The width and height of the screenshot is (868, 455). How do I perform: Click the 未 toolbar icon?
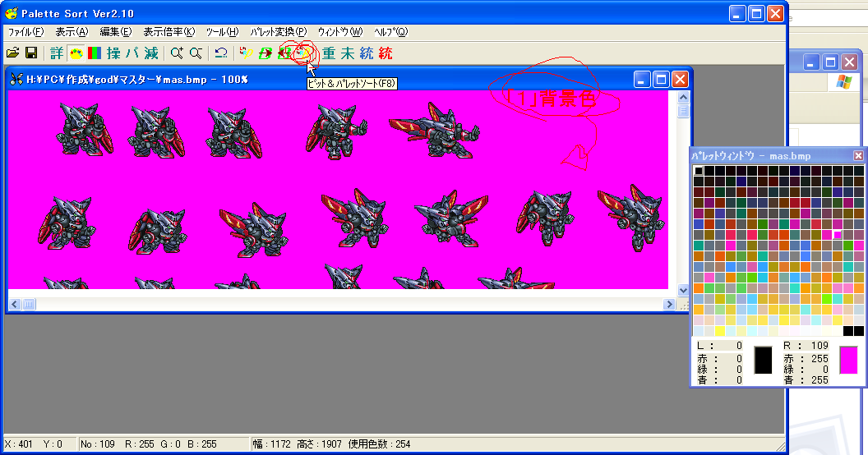(348, 53)
